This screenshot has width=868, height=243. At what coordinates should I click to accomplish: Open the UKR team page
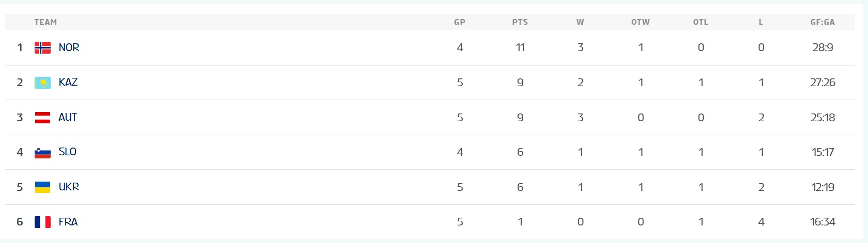coord(69,187)
